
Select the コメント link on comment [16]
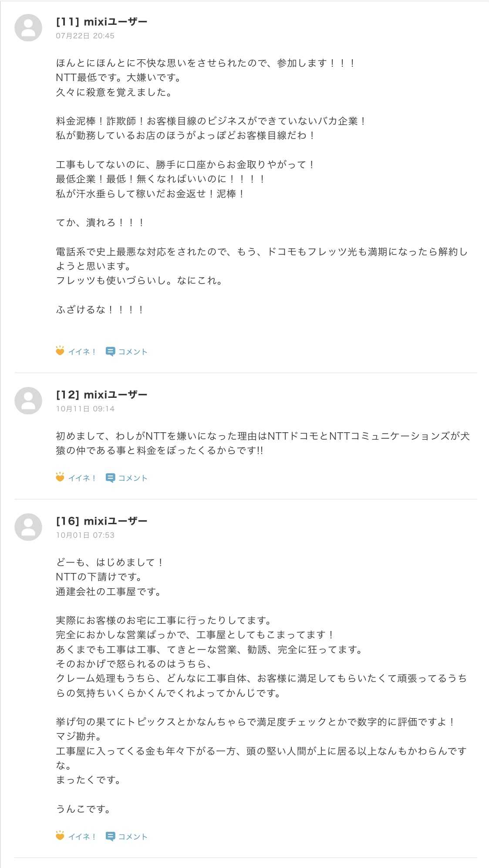point(133,837)
